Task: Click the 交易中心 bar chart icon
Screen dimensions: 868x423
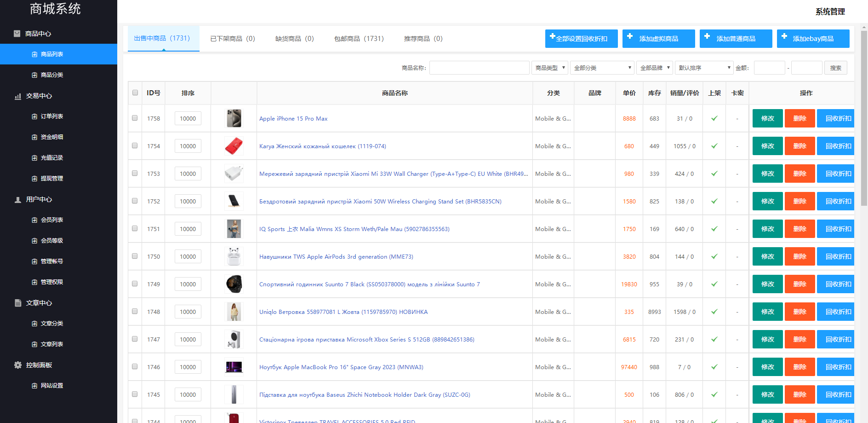Action: tap(18, 96)
